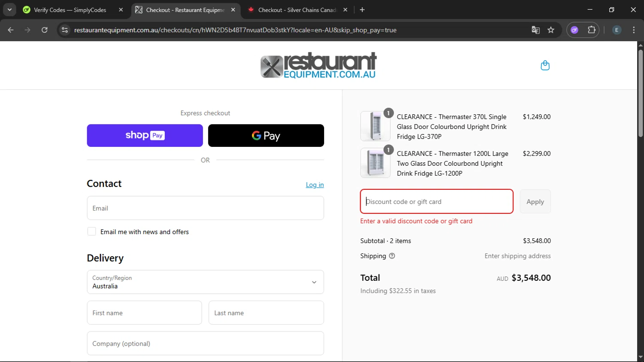Image resolution: width=644 pixels, height=362 pixels.
Task: Minimize the browser window
Action: click(590, 9)
